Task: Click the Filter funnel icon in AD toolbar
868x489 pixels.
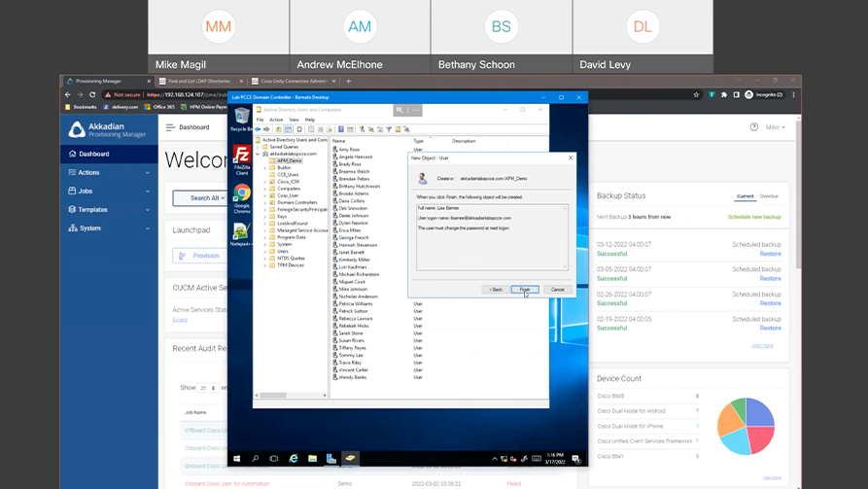Action: [x=389, y=129]
